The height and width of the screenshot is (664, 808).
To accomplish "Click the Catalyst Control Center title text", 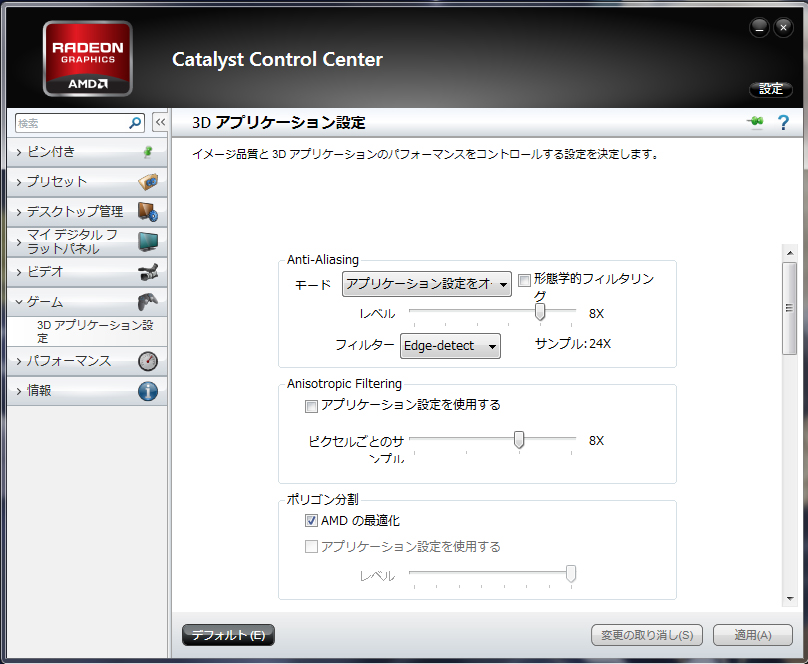I will (x=277, y=60).
